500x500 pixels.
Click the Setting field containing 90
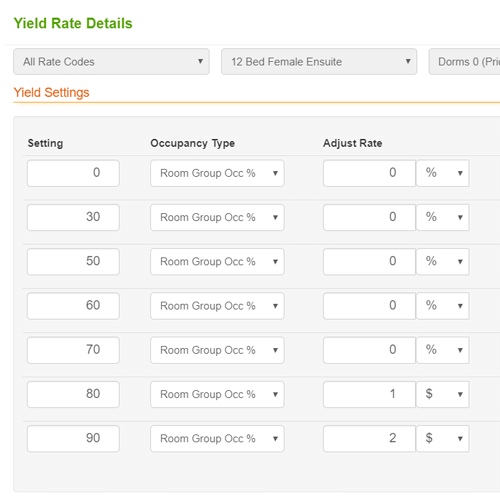click(x=73, y=439)
